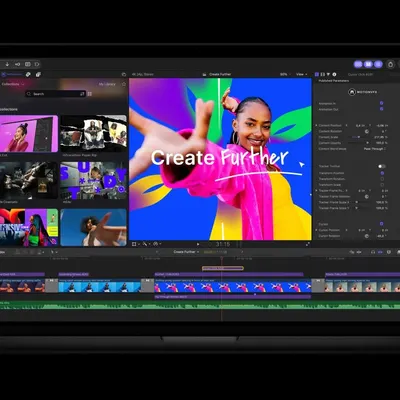Click the share export icon at top right
This screenshot has height=400, width=400.
[x=390, y=64]
